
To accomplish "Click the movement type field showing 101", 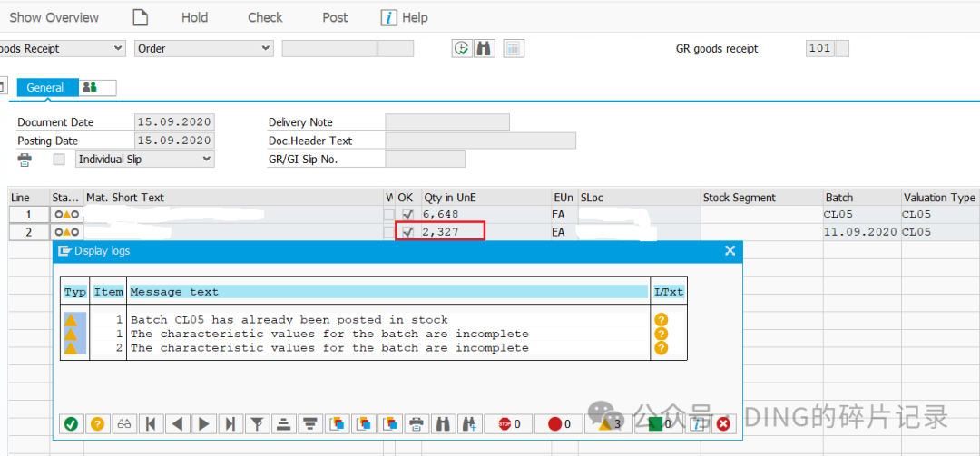I will pos(820,48).
